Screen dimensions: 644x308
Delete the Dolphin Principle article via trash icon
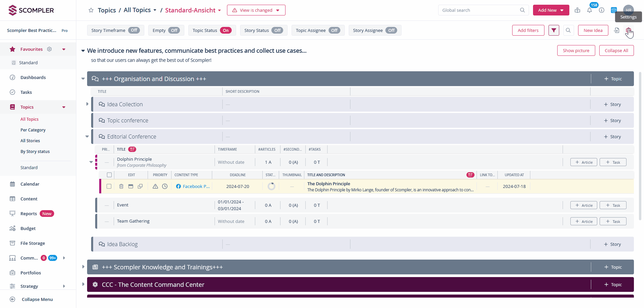[121, 186]
